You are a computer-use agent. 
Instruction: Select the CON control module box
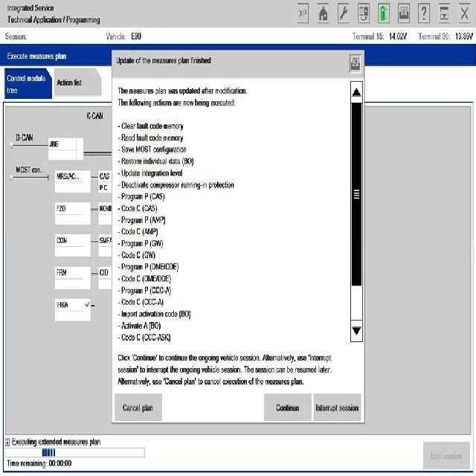[73, 245]
